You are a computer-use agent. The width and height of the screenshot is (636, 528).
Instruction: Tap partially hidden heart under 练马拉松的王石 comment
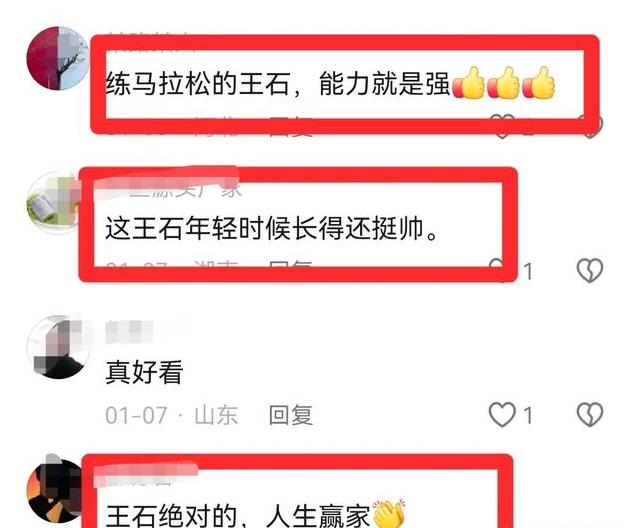click(502, 127)
